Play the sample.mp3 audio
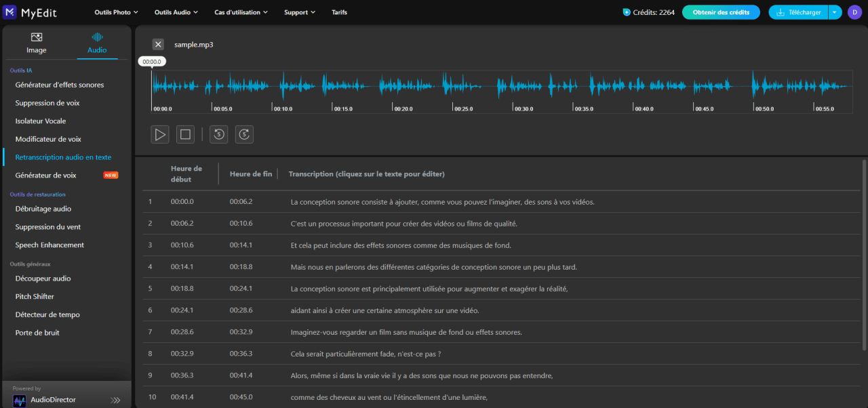This screenshot has height=408, width=868. point(160,134)
